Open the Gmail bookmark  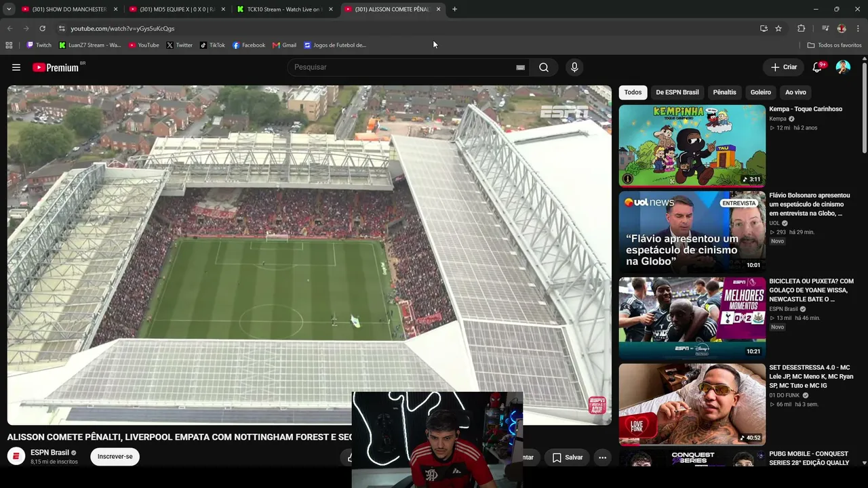tap(284, 45)
